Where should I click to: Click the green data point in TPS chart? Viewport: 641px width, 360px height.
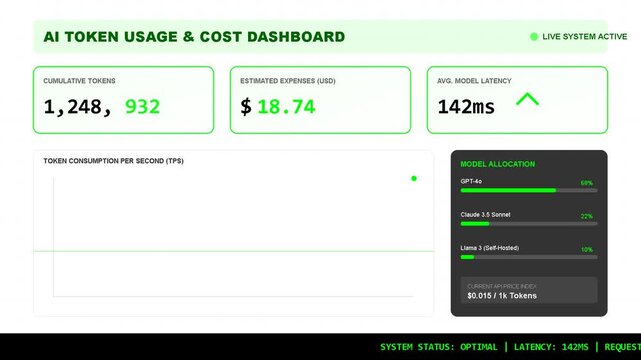(x=414, y=178)
